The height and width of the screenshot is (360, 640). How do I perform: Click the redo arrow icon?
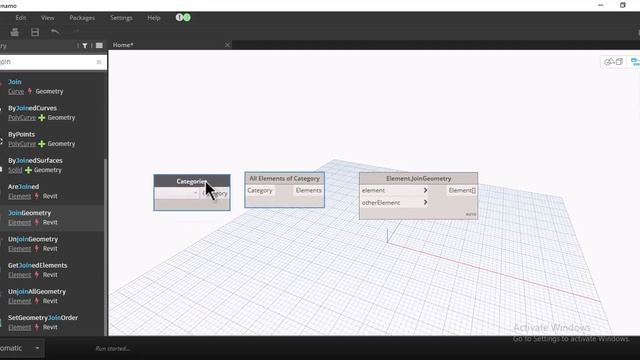click(x=76, y=31)
